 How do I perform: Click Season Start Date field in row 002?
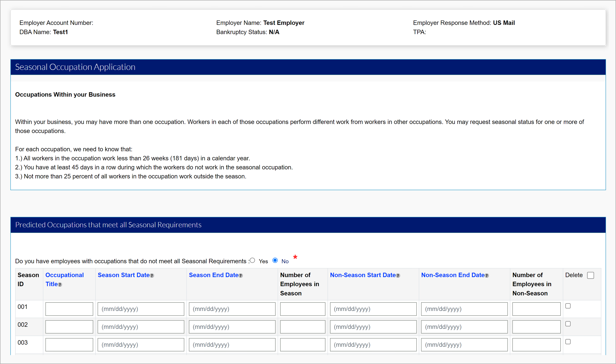[x=141, y=327]
